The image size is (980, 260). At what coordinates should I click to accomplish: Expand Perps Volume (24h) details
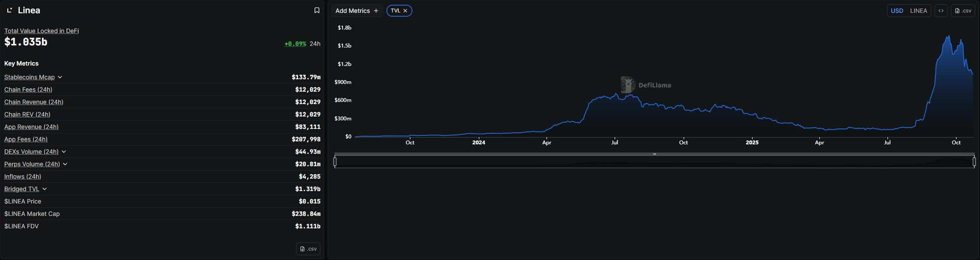tap(65, 164)
